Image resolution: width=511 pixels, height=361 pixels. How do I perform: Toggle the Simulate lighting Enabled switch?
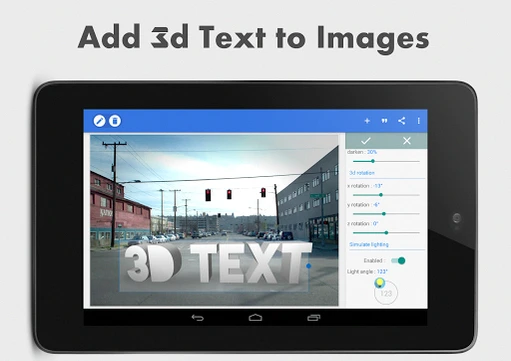pos(398,261)
